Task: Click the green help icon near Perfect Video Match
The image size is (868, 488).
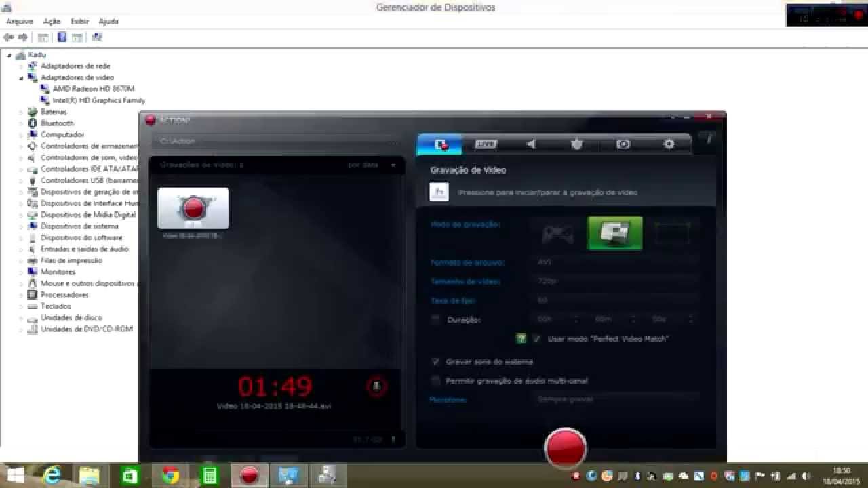Action: [521, 338]
